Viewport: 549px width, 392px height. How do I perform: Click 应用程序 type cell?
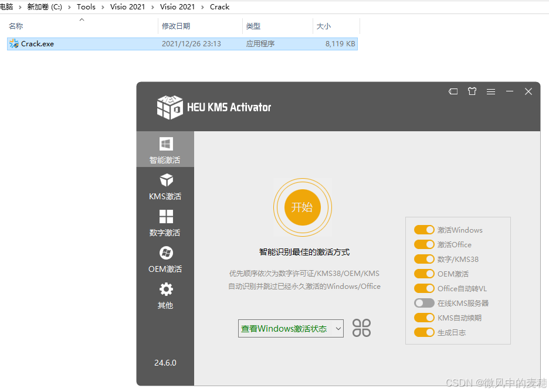tap(260, 44)
